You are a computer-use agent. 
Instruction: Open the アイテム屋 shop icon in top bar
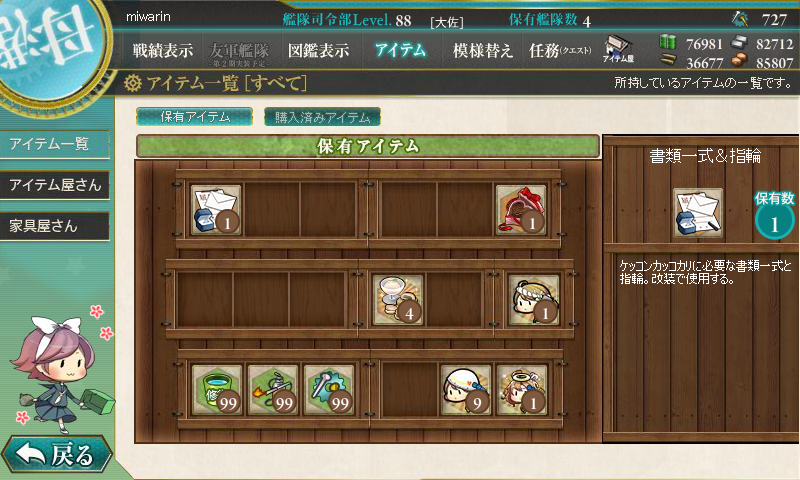click(618, 49)
